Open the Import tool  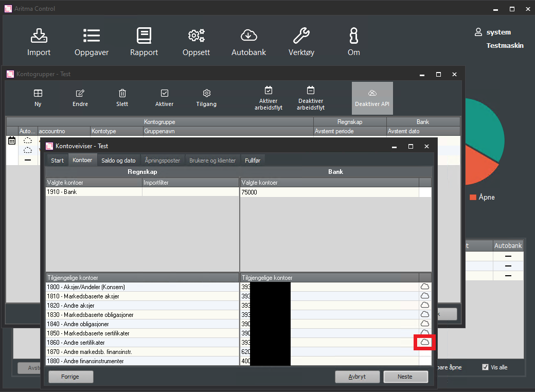click(39, 42)
